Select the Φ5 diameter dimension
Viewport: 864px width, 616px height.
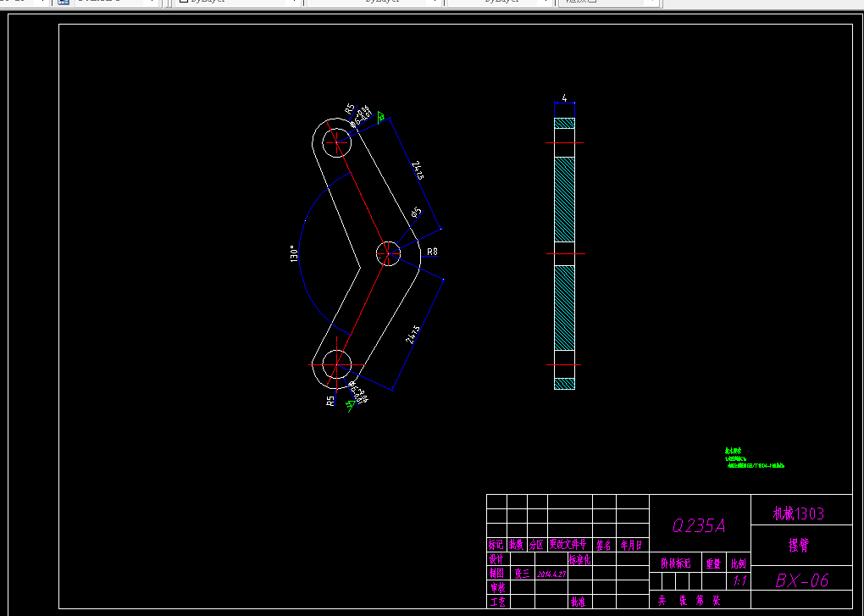coord(417,212)
